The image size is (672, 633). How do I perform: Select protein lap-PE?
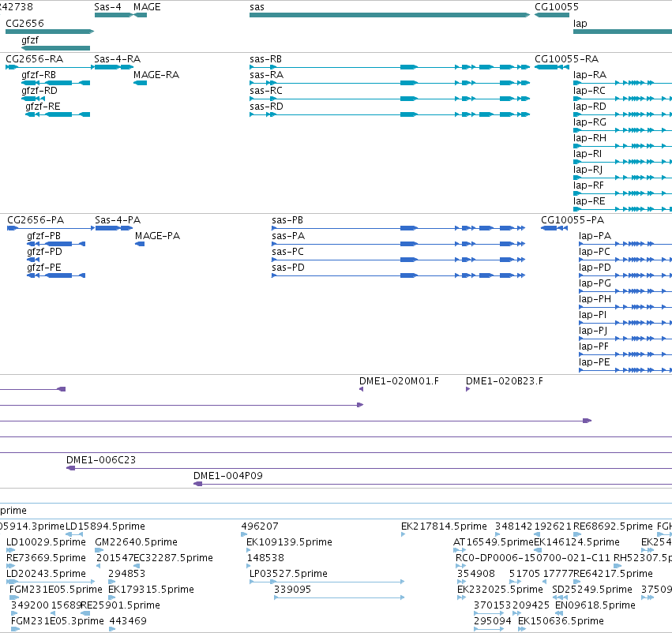click(x=625, y=370)
